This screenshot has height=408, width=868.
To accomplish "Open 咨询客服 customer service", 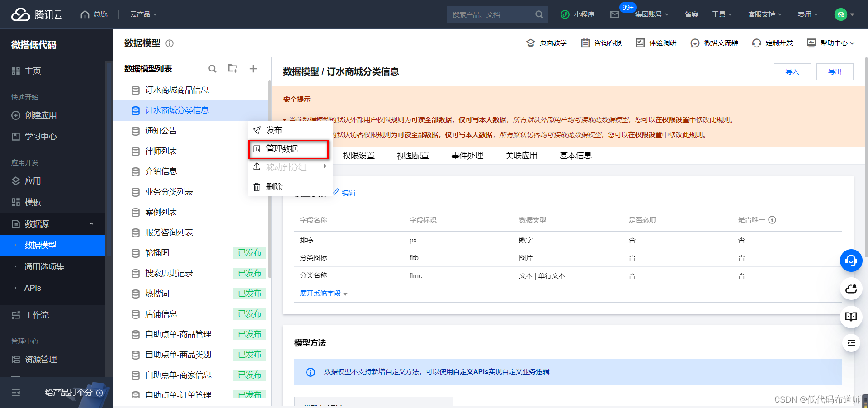I will [x=601, y=43].
